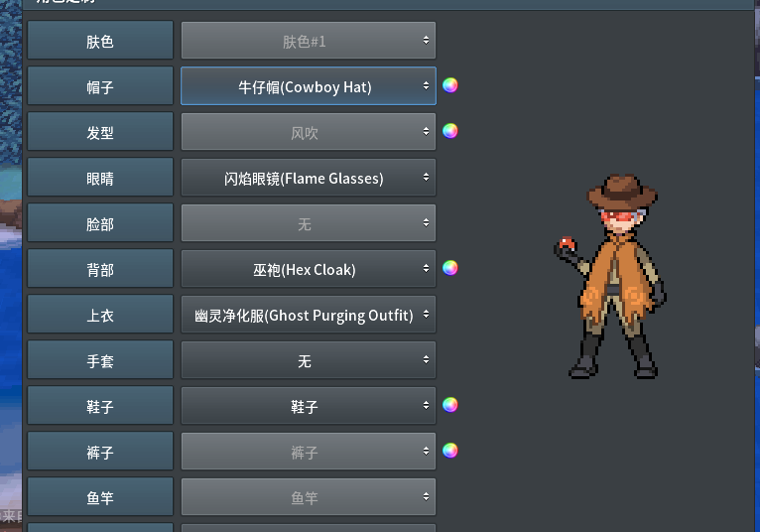
Task: Pick a color for 鞋子 using the wheel icon
Action: pyautogui.click(x=449, y=404)
